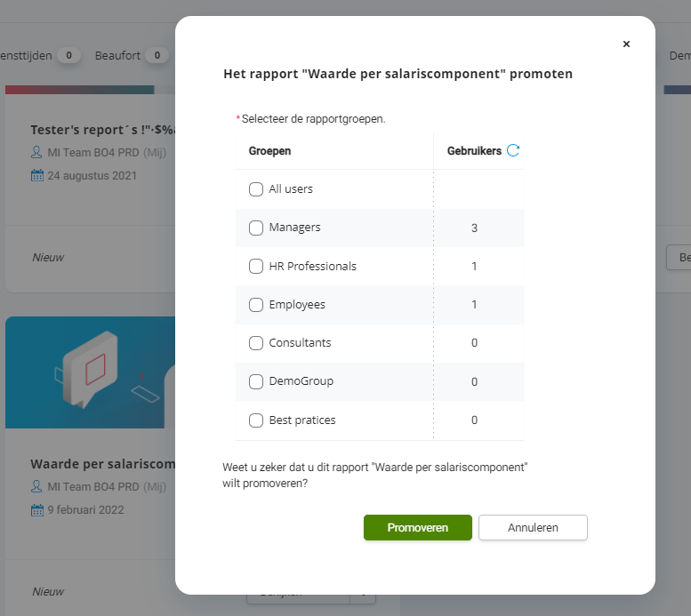Close the promote report dialog

coord(626,44)
